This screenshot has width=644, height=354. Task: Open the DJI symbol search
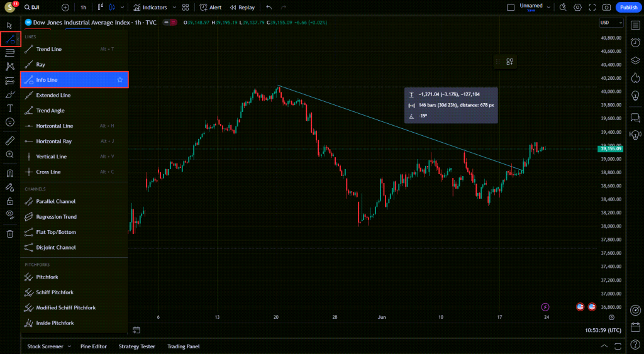coord(31,8)
